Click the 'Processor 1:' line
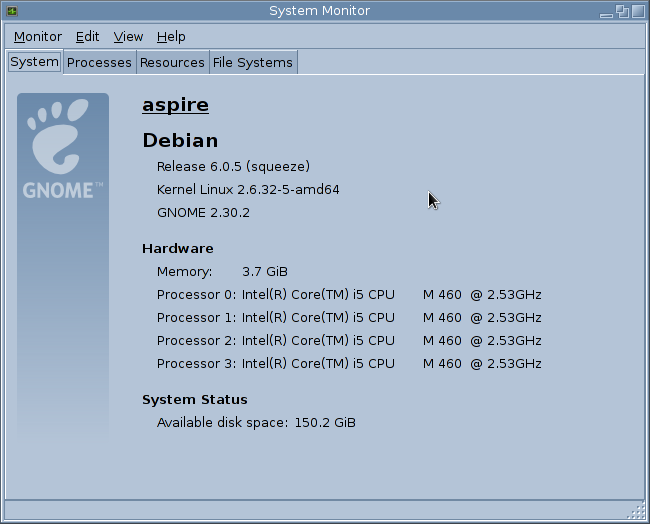650x524 pixels. click(349, 318)
